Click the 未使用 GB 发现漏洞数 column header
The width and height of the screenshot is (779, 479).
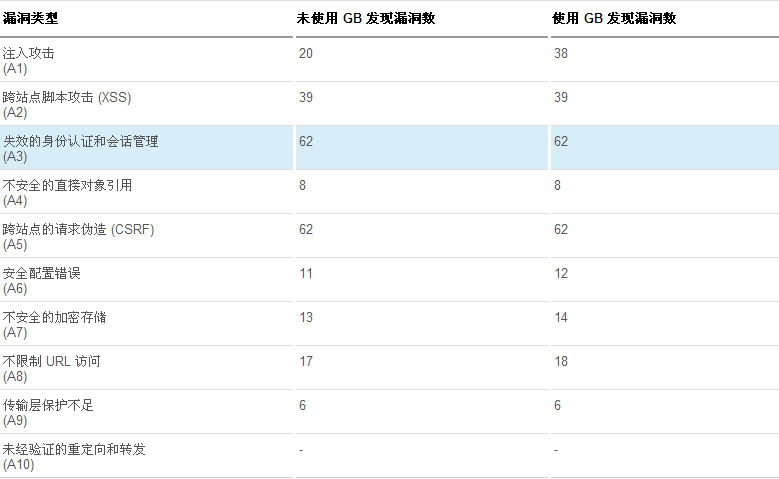pyautogui.click(x=365, y=18)
